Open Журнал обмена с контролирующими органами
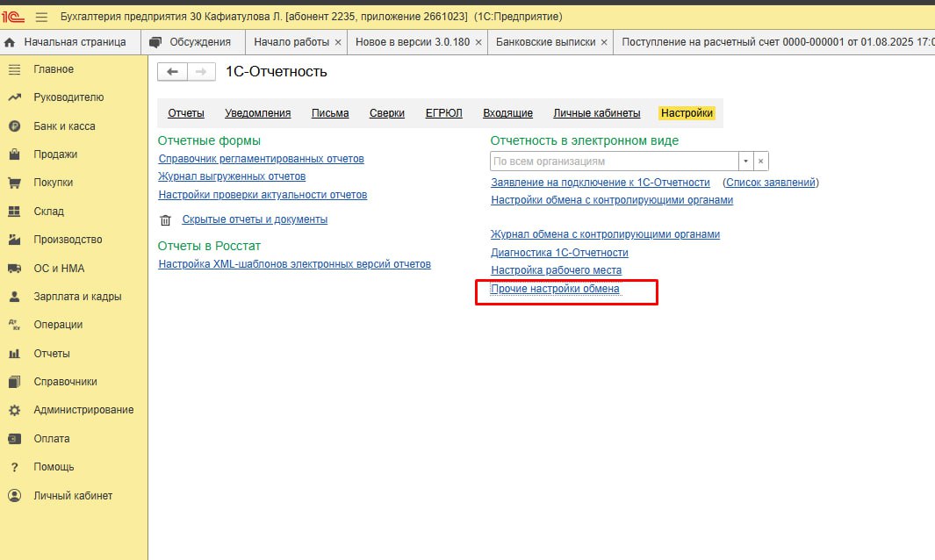The image size is (935, 560). pyautogui.click(x=605, y=234)
